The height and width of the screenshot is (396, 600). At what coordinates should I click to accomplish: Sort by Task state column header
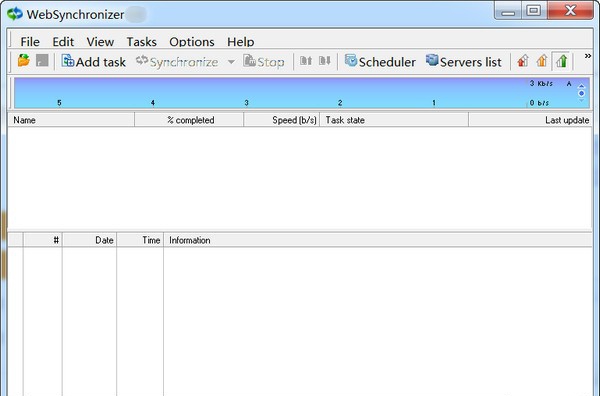pos(394,120)
